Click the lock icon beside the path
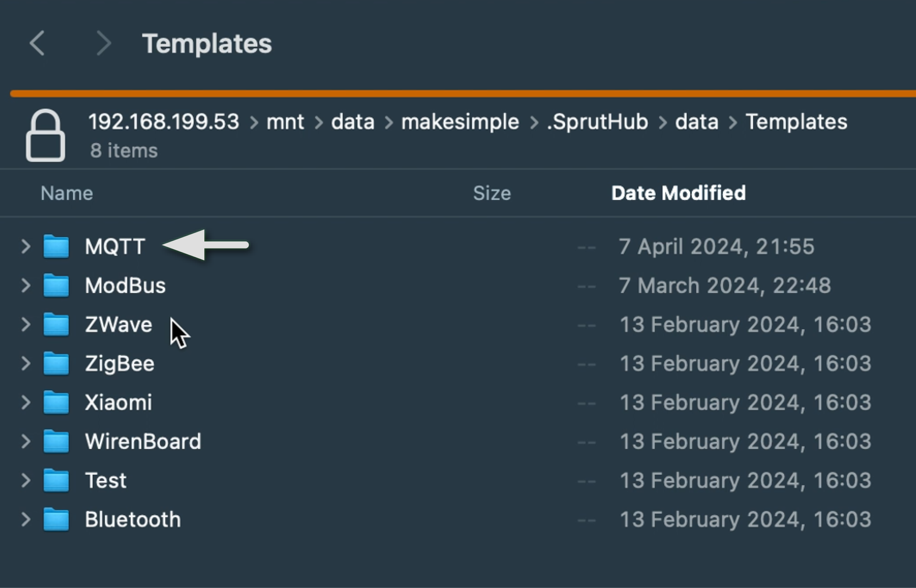 click(45, 136)
